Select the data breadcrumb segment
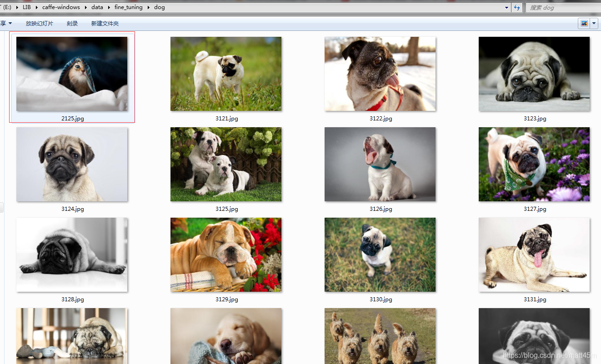Image resolution: width=601 pixels, height=364 pixels. coord(97,7)
